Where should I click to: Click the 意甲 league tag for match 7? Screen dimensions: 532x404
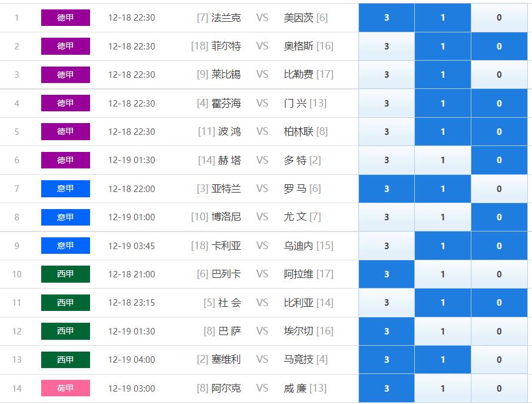65,189
